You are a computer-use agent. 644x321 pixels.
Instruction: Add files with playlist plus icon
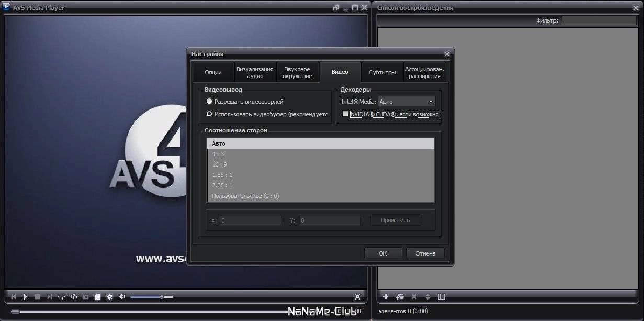386,297
